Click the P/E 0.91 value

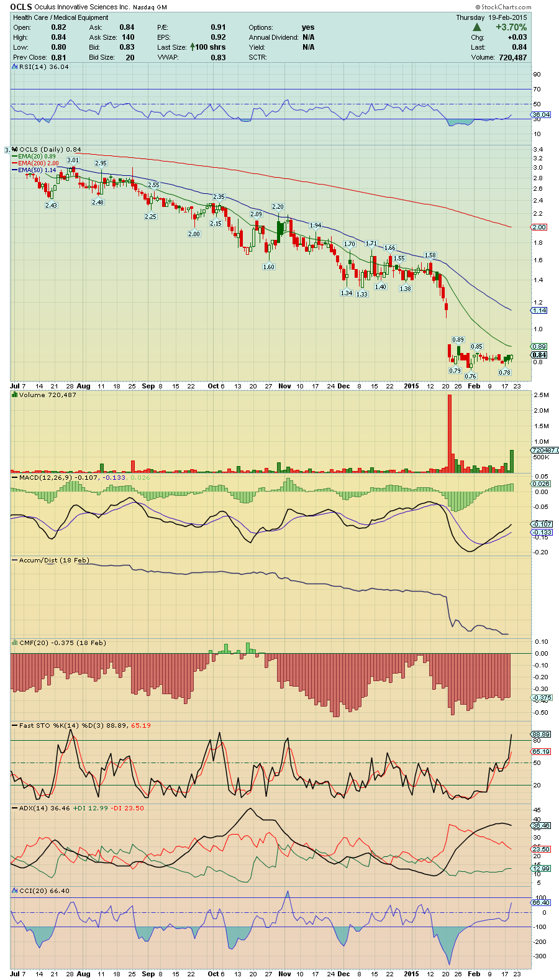coord(218,27)
